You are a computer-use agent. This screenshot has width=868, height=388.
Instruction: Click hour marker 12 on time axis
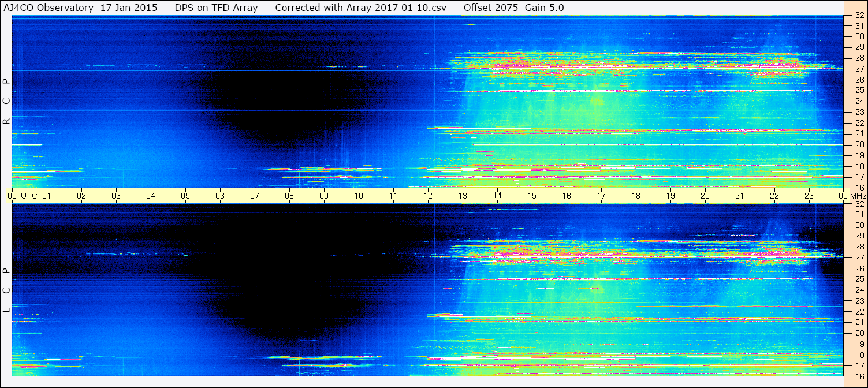(428, 196)
